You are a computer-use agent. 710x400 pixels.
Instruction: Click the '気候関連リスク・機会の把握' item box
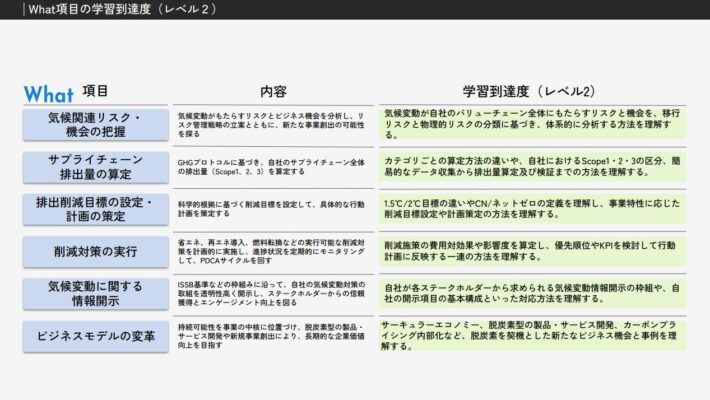point(95,125)
